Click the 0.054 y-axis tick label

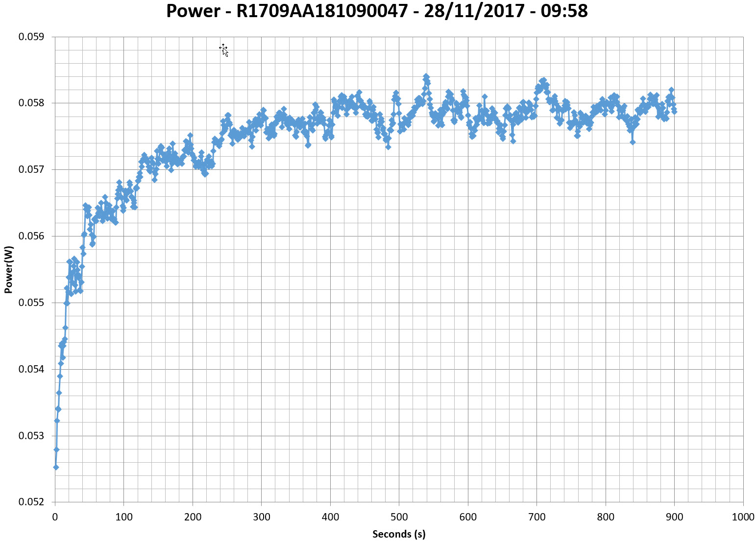31,369
